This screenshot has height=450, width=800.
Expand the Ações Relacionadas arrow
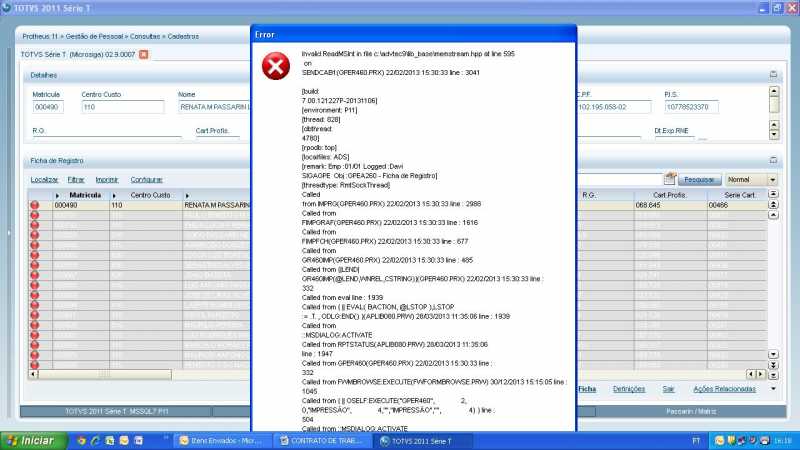point(773,389)
